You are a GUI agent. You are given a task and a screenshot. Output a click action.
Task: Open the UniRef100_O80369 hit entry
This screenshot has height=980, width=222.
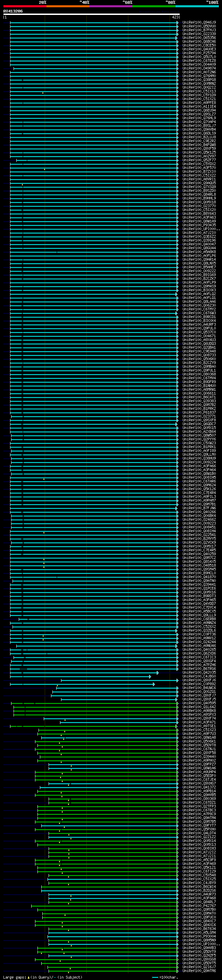coord(199,799)
